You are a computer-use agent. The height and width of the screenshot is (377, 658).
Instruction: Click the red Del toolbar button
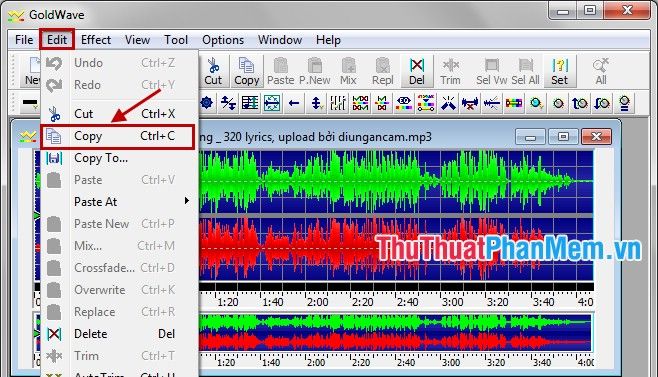417,71
